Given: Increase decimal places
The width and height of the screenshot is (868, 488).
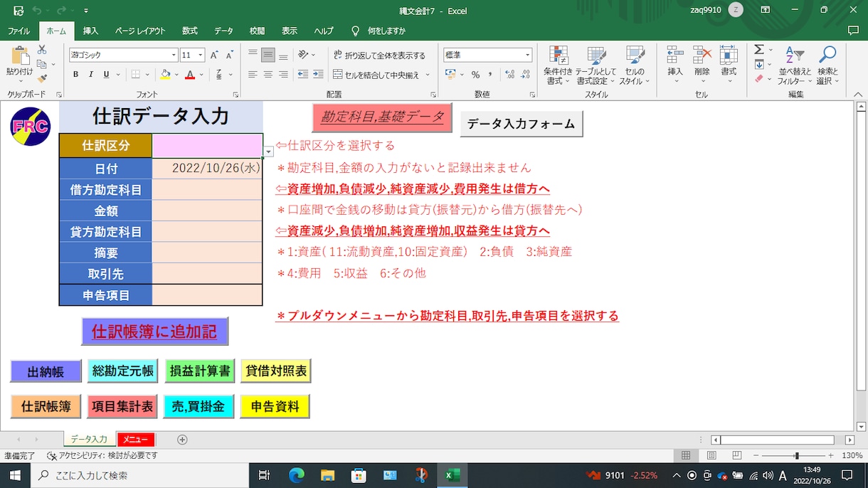Looking at the screenshot, I should coord(509,74).
